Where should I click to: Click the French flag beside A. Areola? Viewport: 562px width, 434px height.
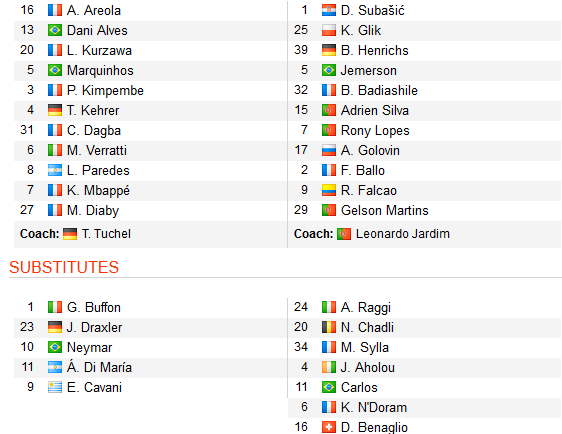(x=55, y=10)
